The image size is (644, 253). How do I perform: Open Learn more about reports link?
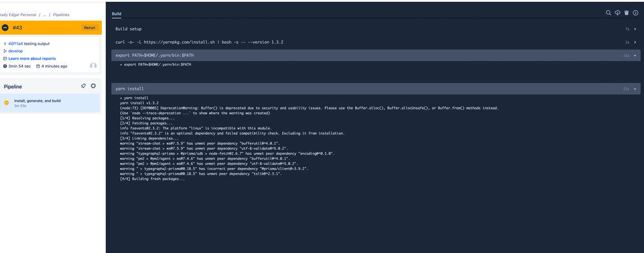[x=32, y=59]
